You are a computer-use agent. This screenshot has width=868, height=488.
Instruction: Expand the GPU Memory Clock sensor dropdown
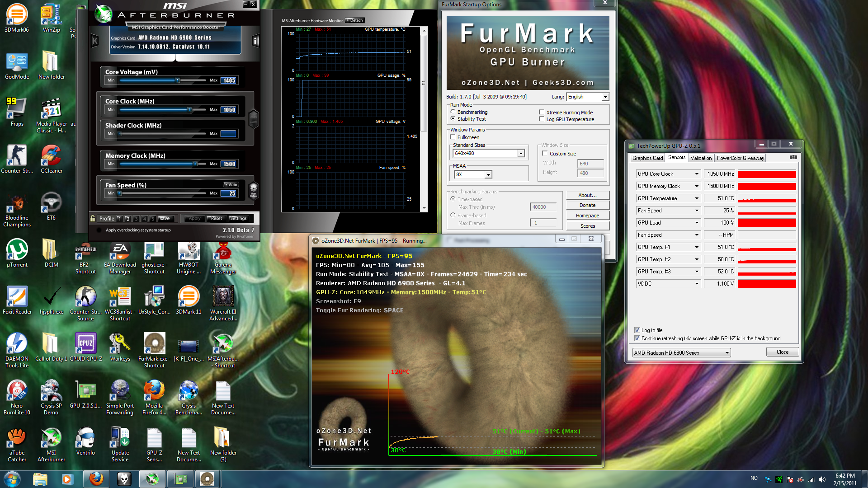pos(697,186)
